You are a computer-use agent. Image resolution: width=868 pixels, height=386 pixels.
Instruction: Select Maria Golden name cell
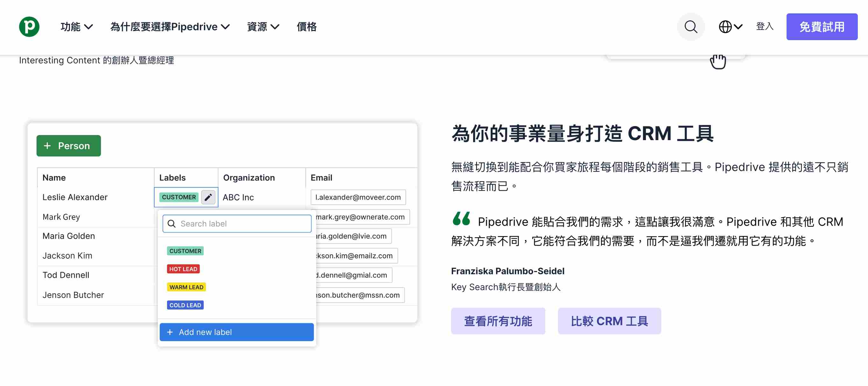pos(68,236)
